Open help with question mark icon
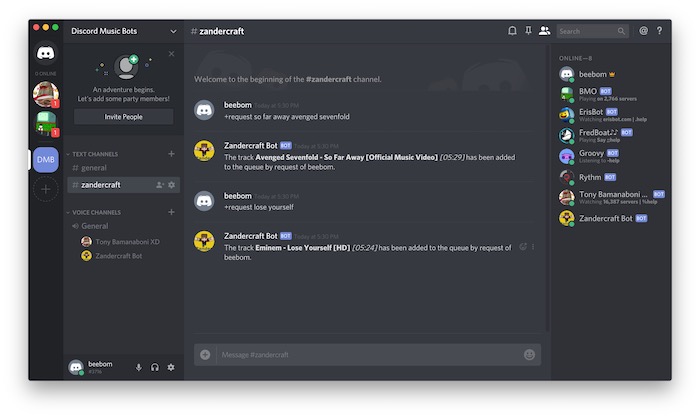Viewport: 700px width, 418px height. [659, 31]
